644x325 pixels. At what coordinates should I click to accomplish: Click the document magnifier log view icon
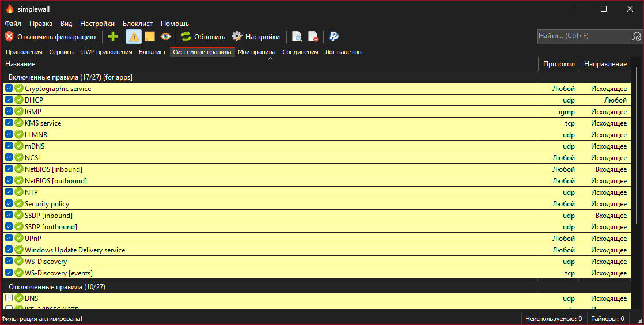(297, 36)
